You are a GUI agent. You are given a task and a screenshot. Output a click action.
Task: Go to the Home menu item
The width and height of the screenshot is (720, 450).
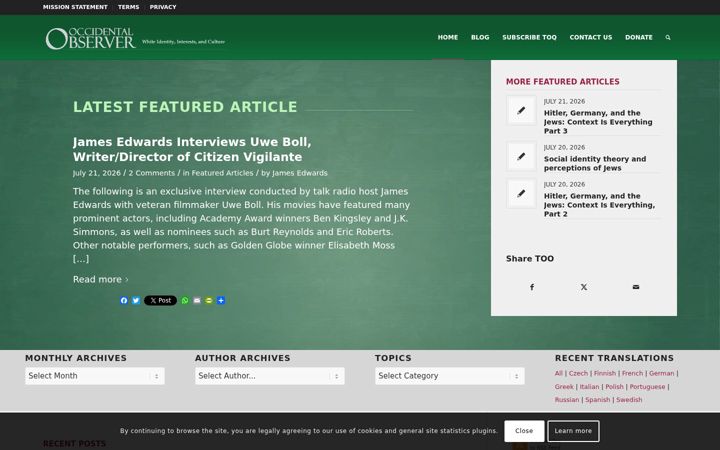pyautogui.click(x=448, y=38)
